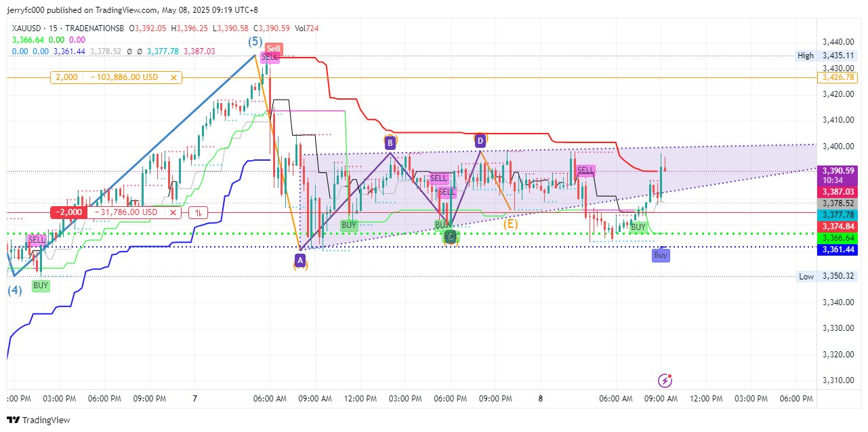Select the blue (4) wave label
The height and width of the screenshot is (432, 868).
[x=15, y=290]
